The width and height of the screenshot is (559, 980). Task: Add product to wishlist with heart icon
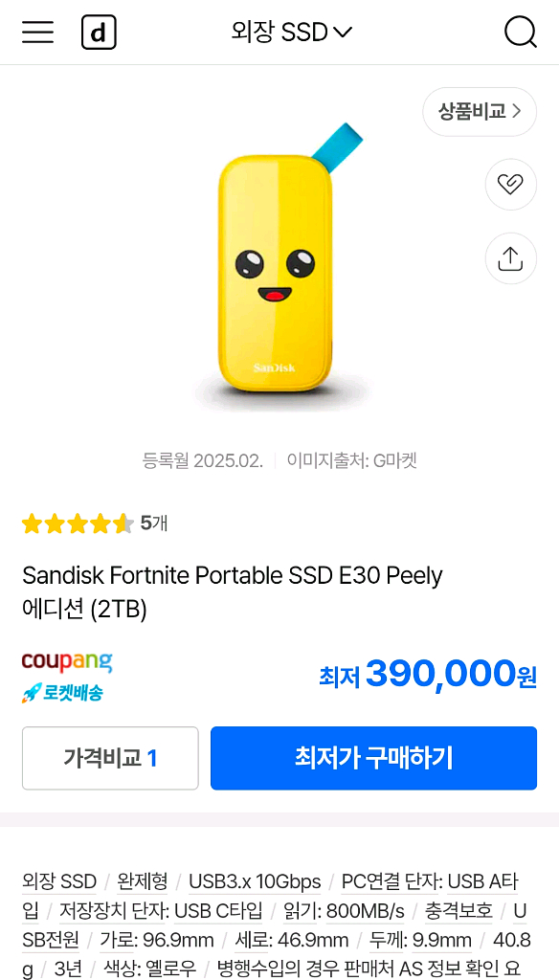pos(511,185)
